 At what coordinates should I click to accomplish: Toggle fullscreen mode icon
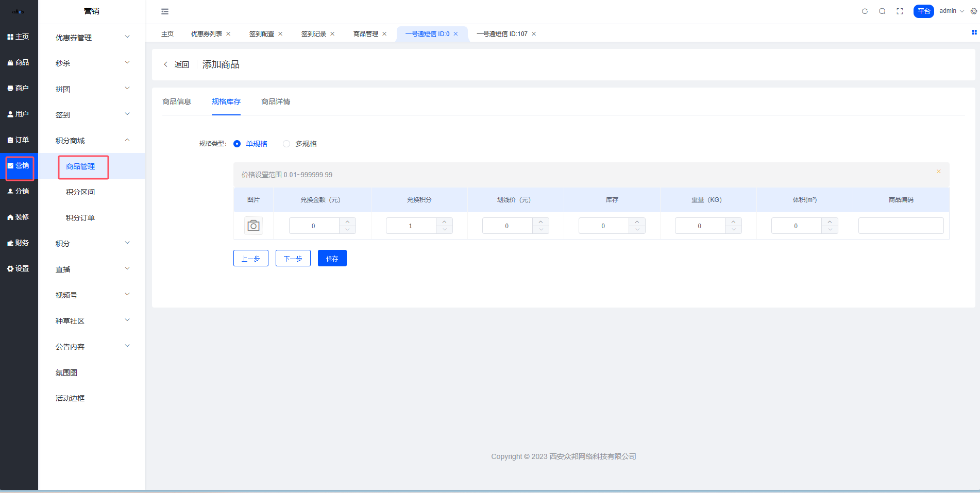[900, 11]
